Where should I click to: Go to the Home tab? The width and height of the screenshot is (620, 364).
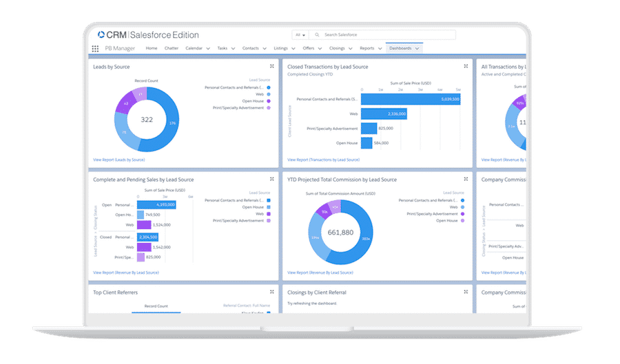tap(152, 49)
